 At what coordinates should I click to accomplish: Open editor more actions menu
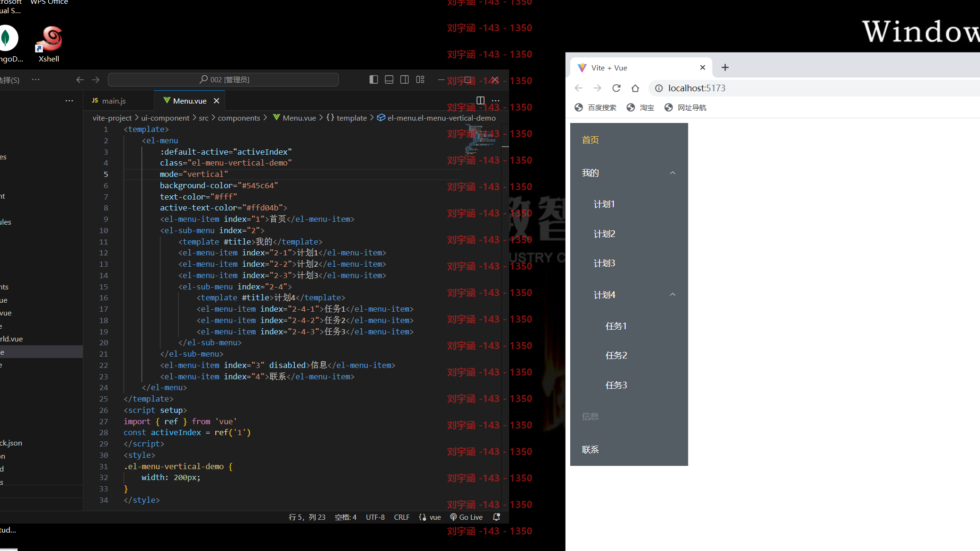pos(495,100)
